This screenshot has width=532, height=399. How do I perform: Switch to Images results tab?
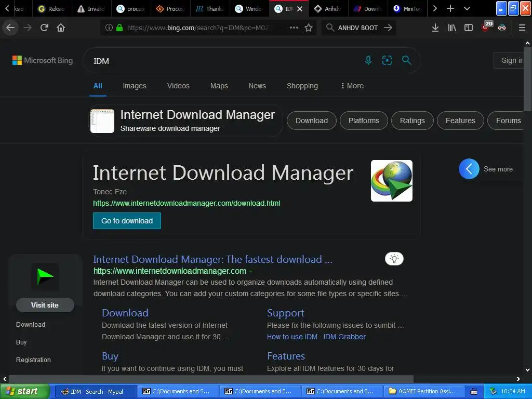[x=135, y=86]
